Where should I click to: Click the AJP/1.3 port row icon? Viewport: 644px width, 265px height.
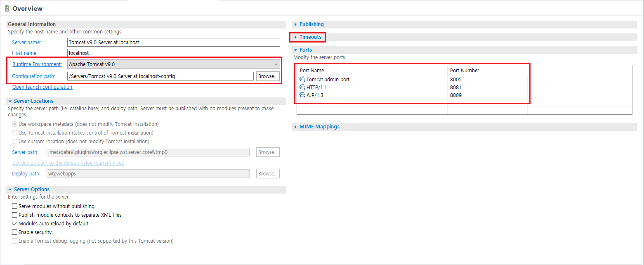[x=302, y=95]
